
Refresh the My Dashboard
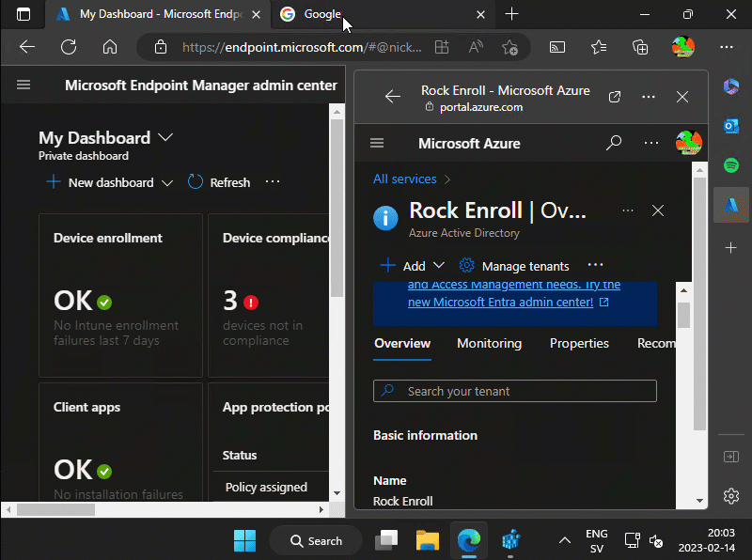pyautogui.click(x=218, y=182)
